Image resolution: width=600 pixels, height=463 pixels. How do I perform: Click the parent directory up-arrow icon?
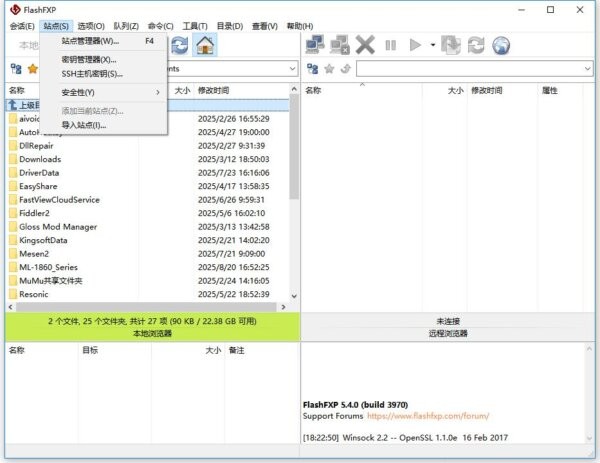pos(13,105)
